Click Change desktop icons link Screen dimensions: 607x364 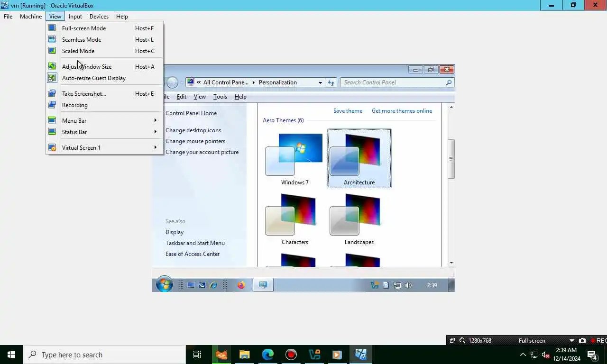(x=193, y=130)
